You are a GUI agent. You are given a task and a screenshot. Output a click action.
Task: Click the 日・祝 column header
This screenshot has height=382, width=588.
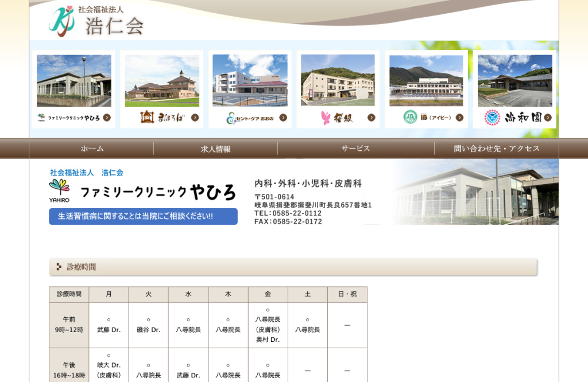tap(347, 294)
